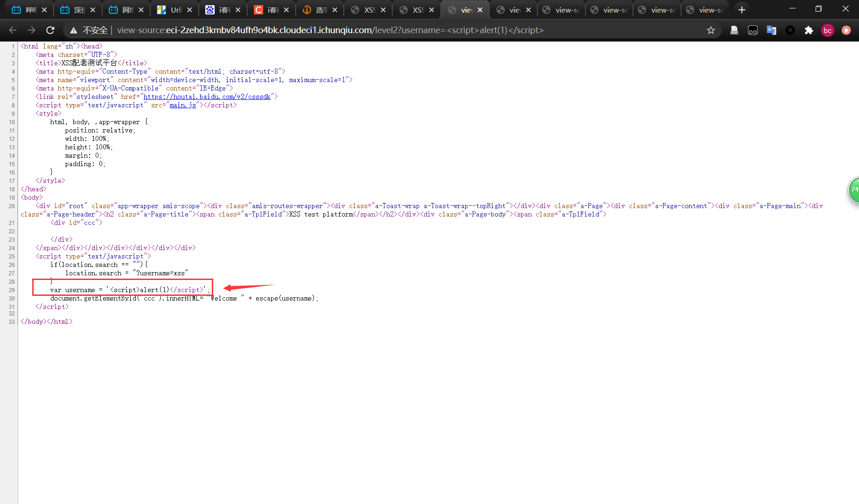This screenshot has width=859, height=504.
Task: Open the PDF extension icon
Action: point(734,30)
